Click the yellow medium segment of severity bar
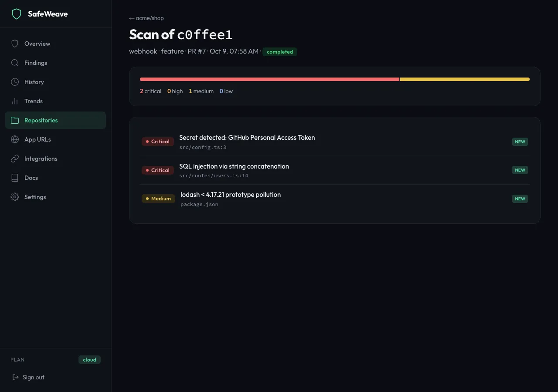The width and height of the screenshot is (558, 392). point(465,79)
